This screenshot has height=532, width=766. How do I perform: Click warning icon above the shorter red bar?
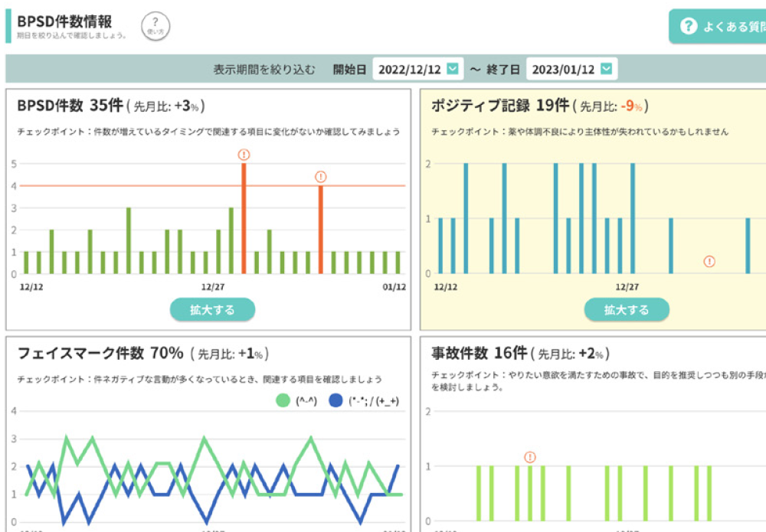point(321,177)
